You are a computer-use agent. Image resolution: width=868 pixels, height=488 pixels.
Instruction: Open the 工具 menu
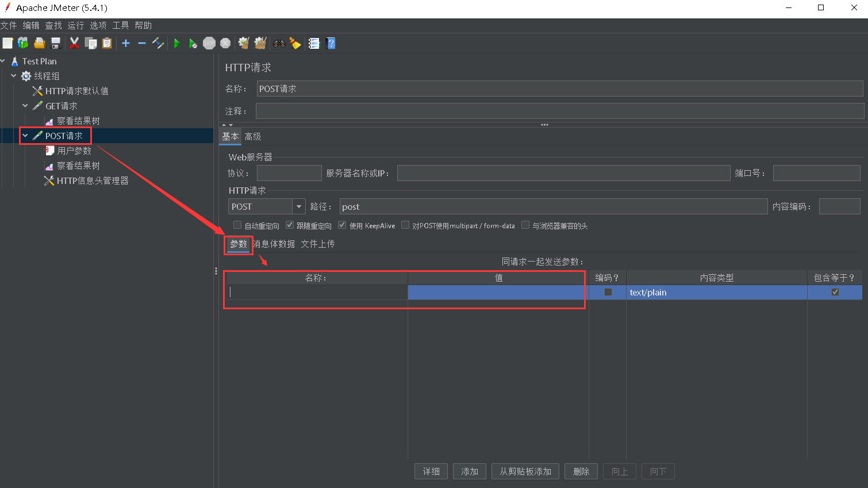click(121, 25)
